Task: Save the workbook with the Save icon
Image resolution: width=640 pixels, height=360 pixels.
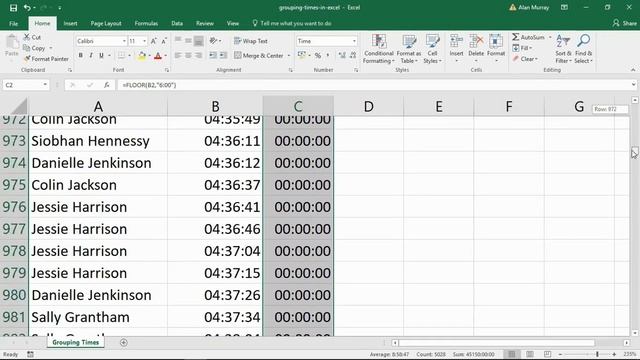Action: pyautogui.click(x=13, y=8)
